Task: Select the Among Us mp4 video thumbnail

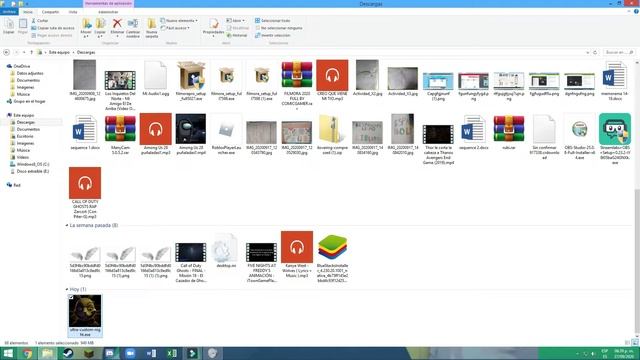Action: click(191, 135)
